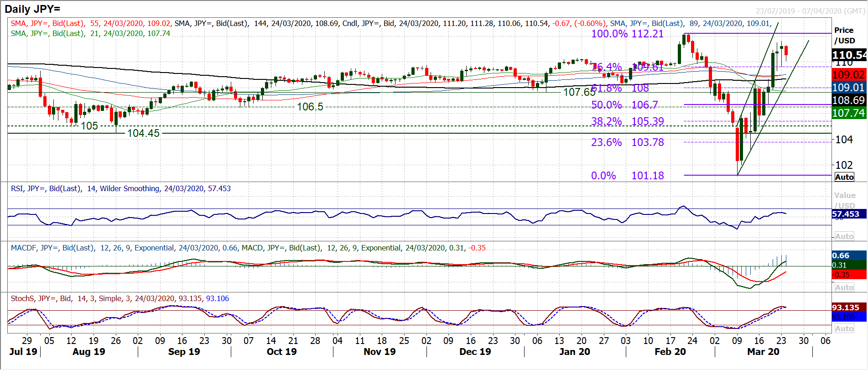868x370 pixels.
Task: Click the blue 109.01 SMA value label
Action: point(849,88)
